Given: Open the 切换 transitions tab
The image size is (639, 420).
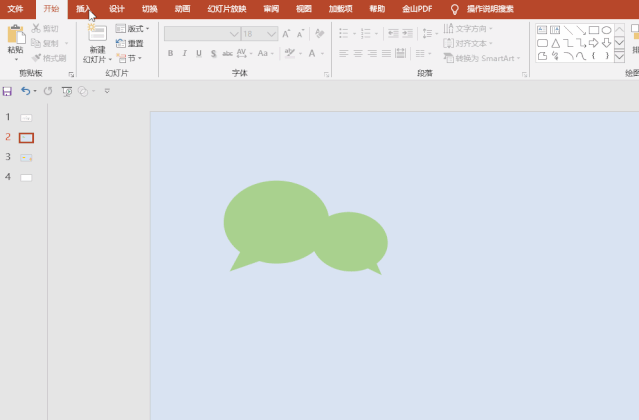Looking at the screenshot, I should click(x=150, y=9).
